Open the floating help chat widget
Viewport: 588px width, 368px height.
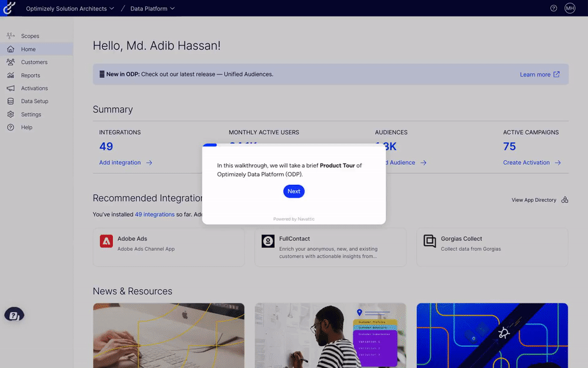point(14,315)
